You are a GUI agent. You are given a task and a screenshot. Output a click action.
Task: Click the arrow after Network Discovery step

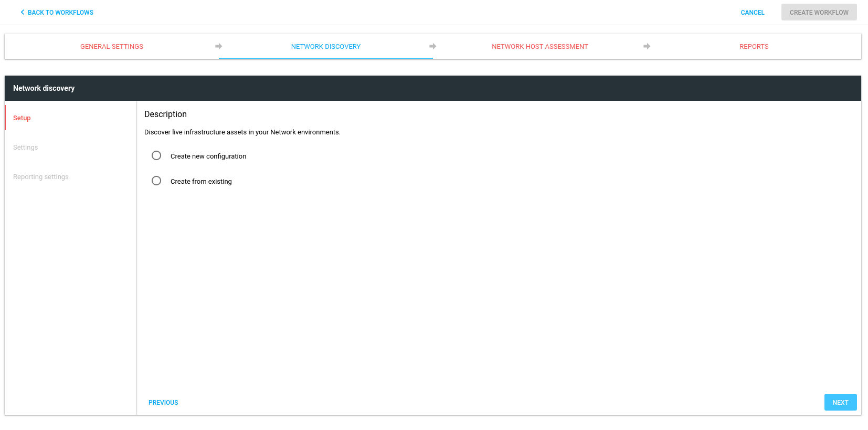pyautogui.click(x=432, y=46)
